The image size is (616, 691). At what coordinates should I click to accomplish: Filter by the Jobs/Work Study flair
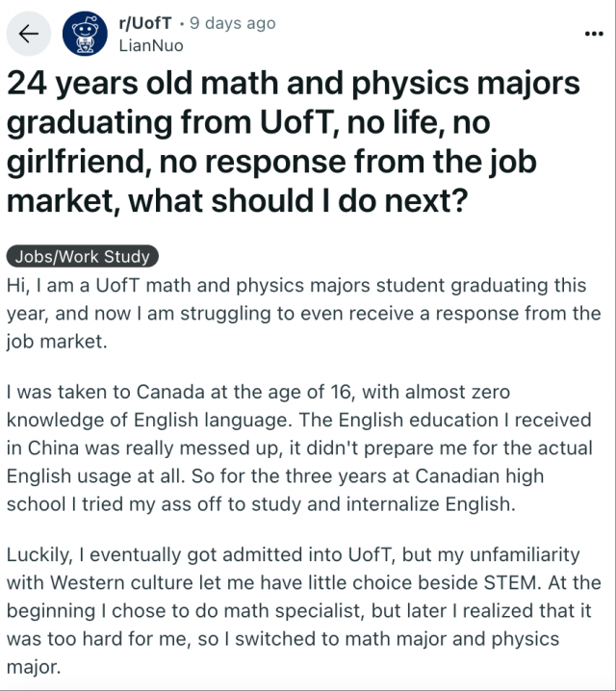pos(82,257)
